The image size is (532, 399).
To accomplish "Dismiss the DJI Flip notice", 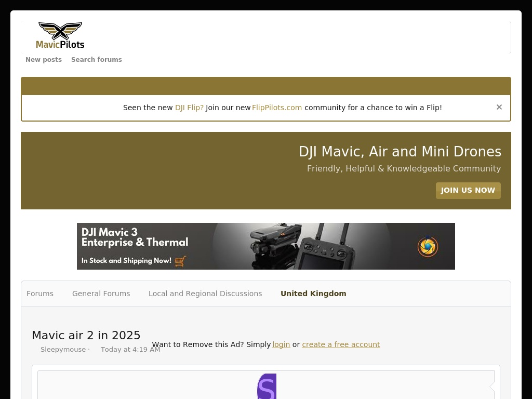I will tap(499, 107).
